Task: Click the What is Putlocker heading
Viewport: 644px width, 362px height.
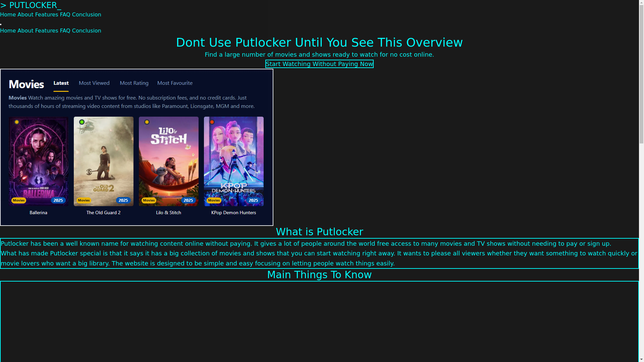Action: 319,232
